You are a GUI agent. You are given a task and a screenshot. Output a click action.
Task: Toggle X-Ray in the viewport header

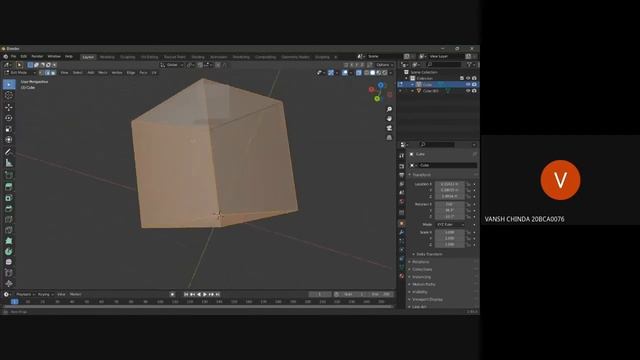point(358,73)
